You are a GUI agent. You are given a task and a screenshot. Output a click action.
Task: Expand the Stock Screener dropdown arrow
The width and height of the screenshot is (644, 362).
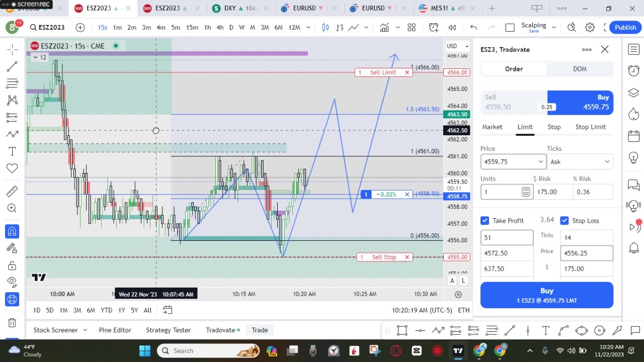[85, 330]
